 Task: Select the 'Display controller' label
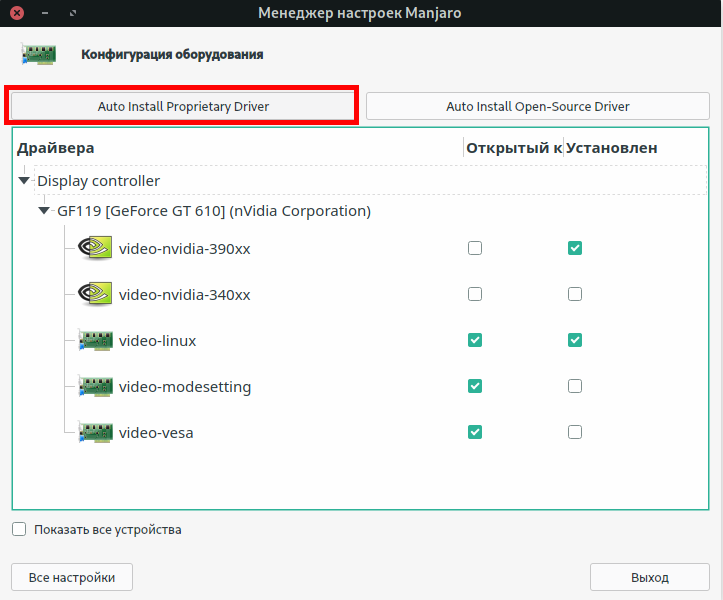[99, 181]
